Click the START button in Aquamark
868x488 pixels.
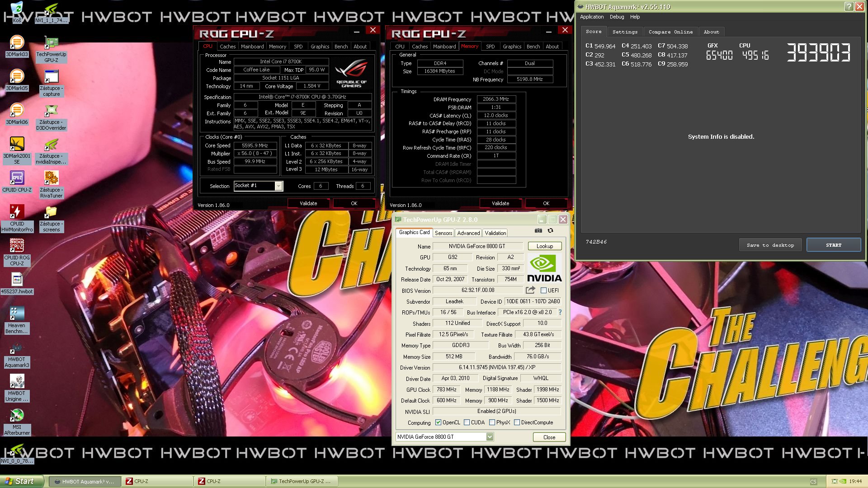pyautogui.click(x=833, y=245)
